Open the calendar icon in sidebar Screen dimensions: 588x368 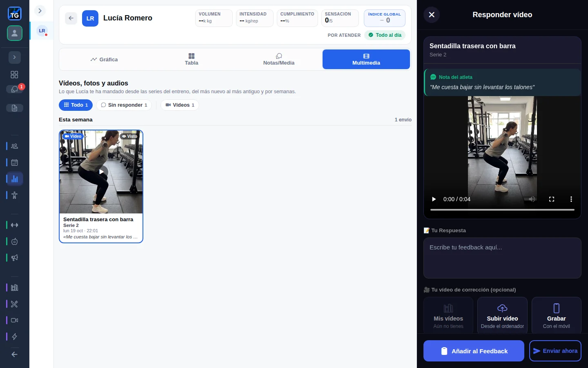coord(15,162)
